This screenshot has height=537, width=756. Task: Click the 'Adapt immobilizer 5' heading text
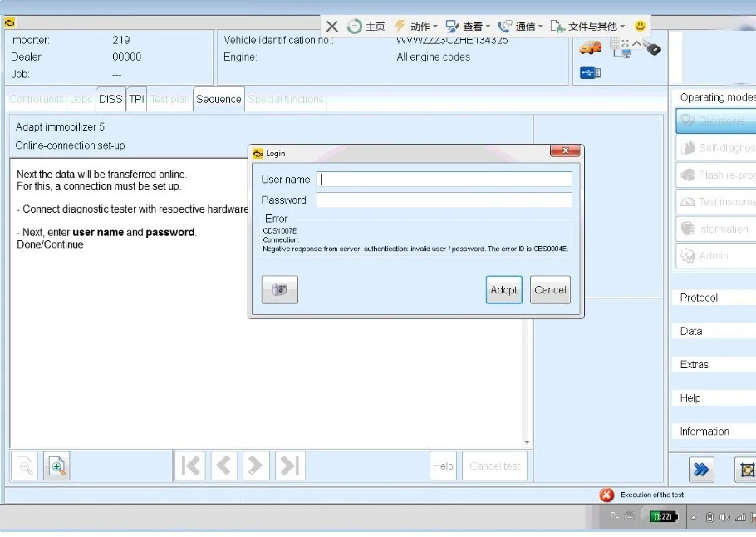click(60, 127)
